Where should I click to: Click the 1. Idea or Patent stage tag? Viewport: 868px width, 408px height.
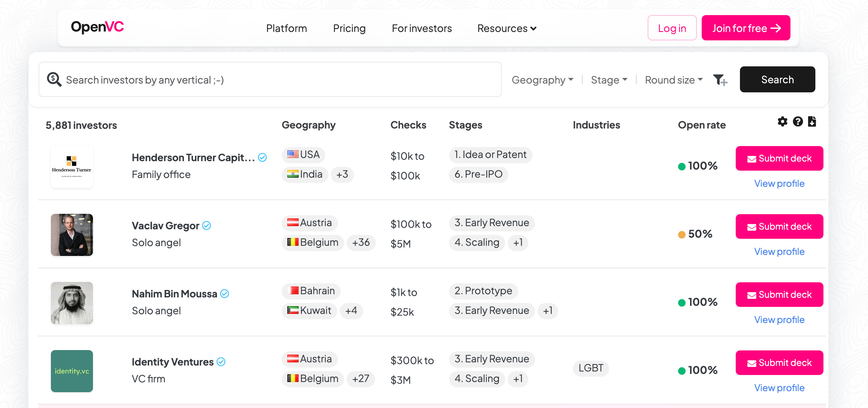pos(490,155)
